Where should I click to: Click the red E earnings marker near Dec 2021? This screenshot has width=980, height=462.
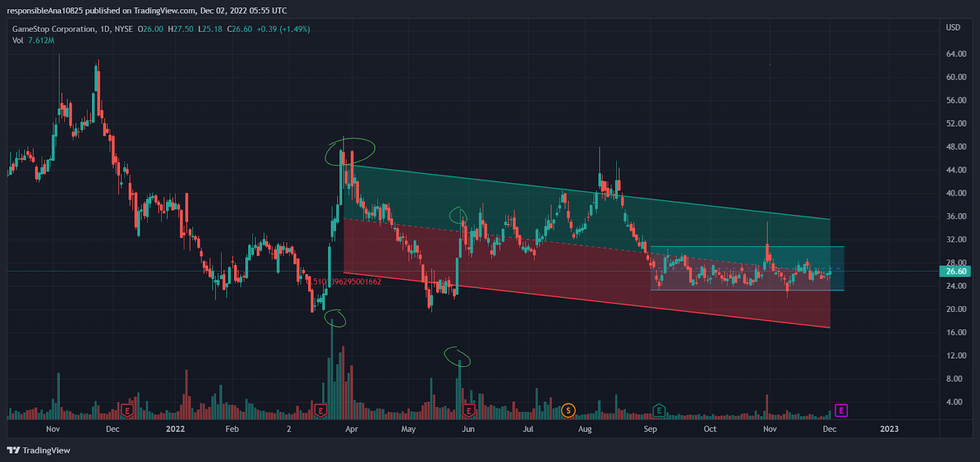point(127,411)
